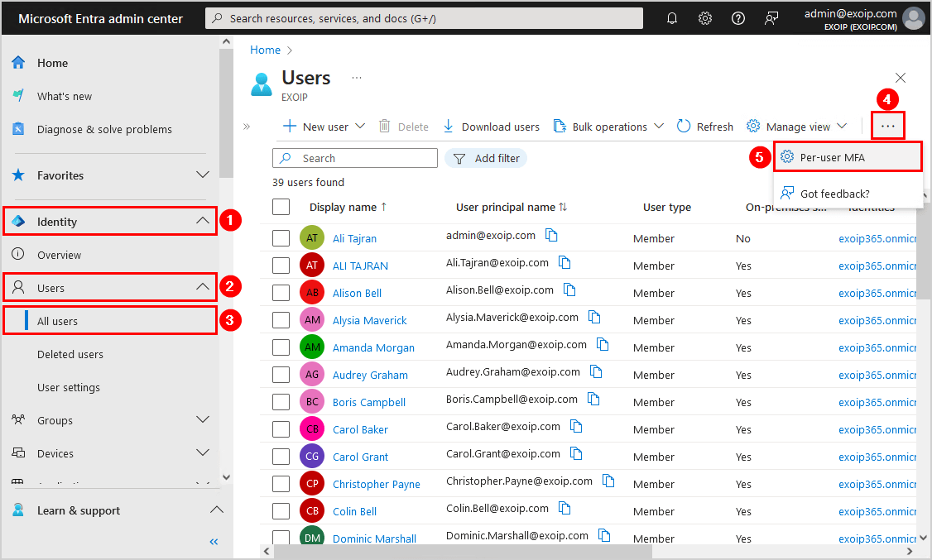This screenshot has width=932, height=560.
Task: Select Per-user MFA from the menu
Action: [x=832, y=157]
